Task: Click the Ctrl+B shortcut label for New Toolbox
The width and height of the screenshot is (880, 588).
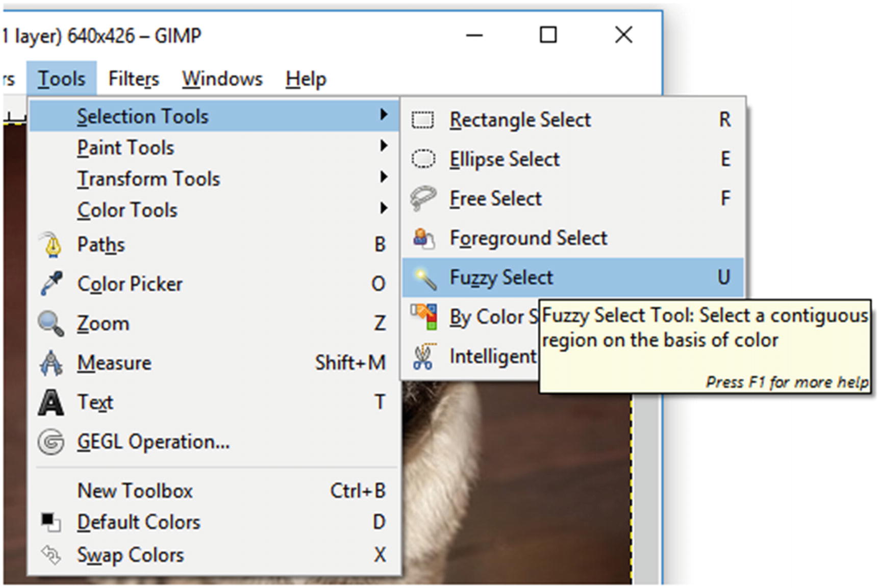Action: [358, 491]
